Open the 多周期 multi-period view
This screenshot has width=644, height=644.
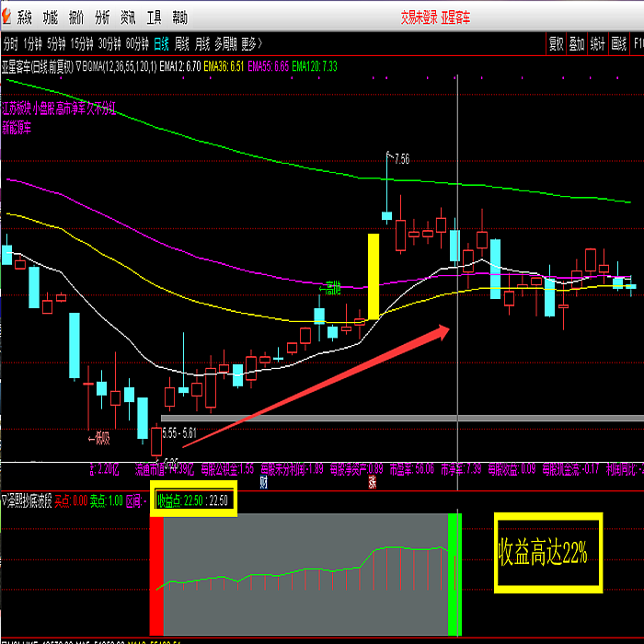225,43
